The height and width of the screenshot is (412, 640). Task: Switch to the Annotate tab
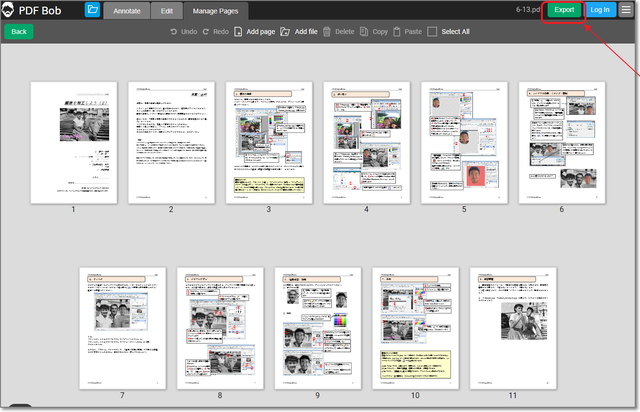point(126,11)
